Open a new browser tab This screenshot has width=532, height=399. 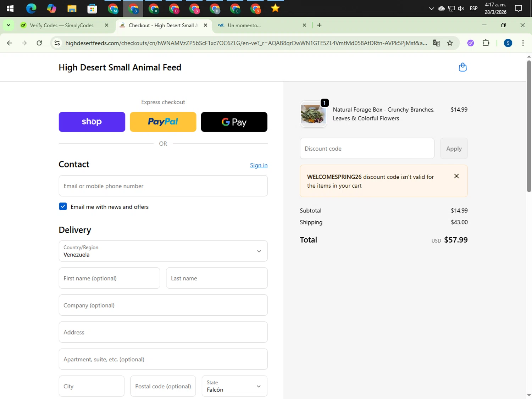coord(319,25)
